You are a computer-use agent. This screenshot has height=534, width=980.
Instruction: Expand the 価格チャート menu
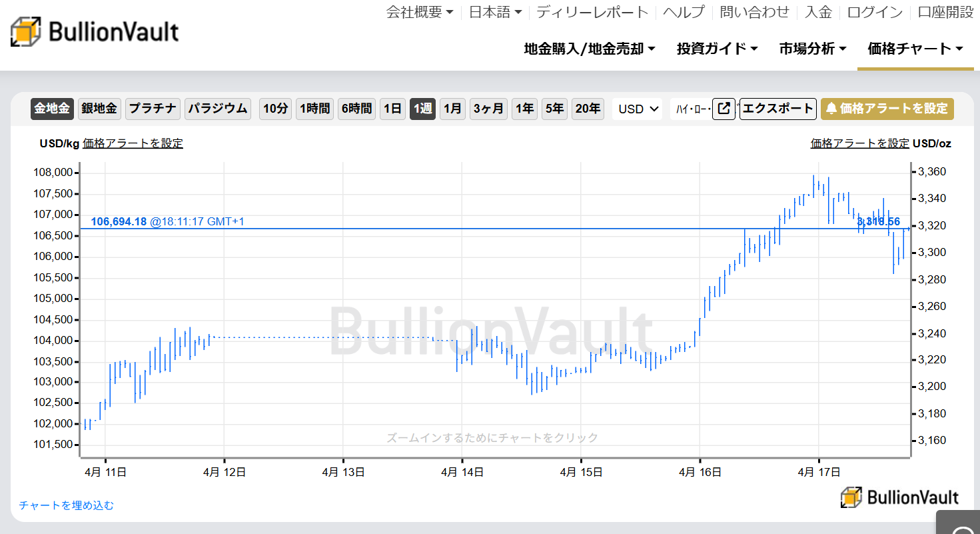click(x=915, y=49)
